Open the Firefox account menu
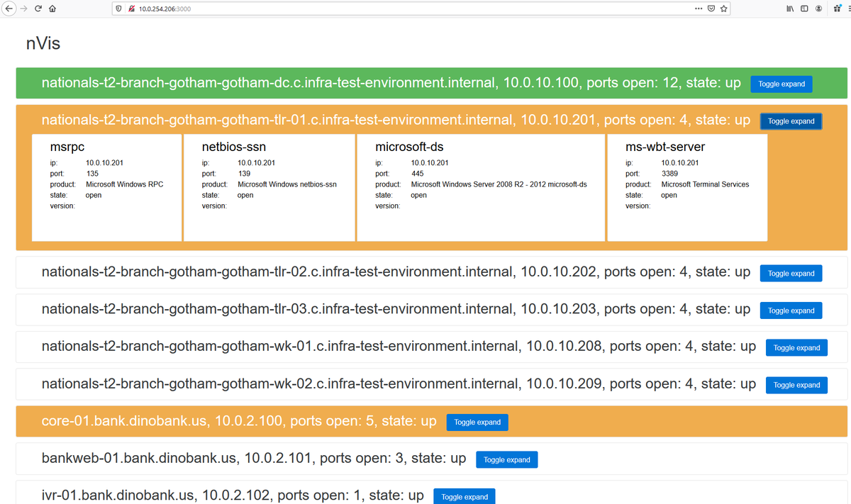 pyautogui.click(x=819, y=9)
